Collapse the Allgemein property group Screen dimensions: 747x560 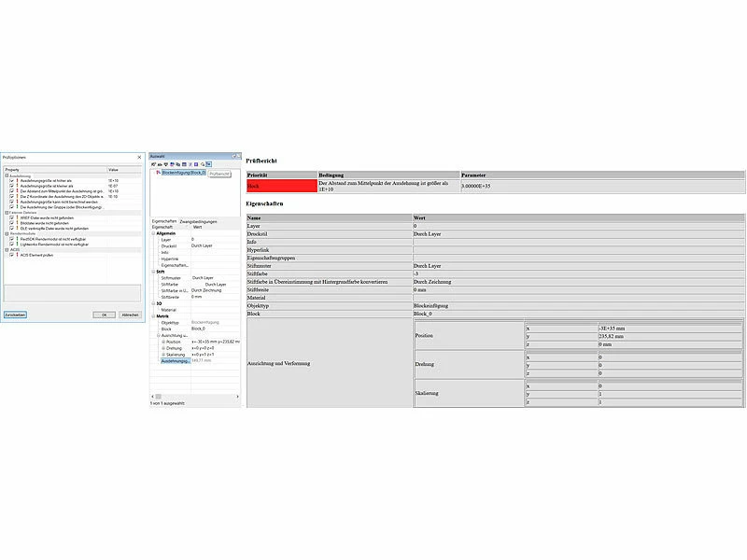[154, 233]
